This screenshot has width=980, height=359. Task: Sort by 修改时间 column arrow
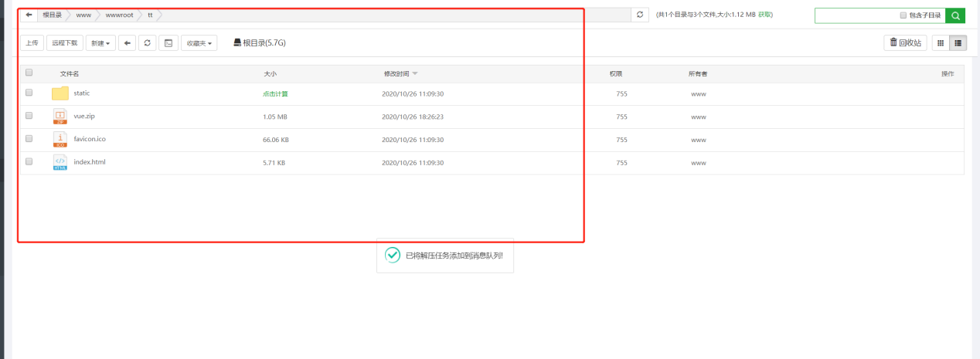415,73
